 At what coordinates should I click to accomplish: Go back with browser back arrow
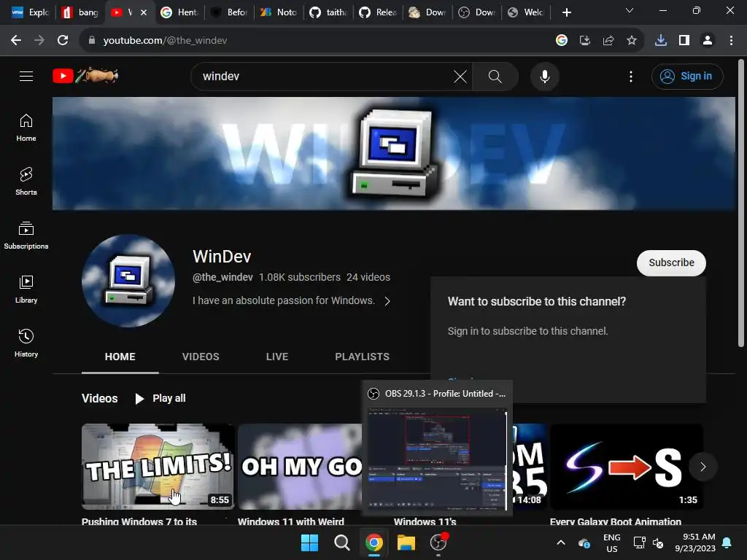pyautogui.click(x=16, y=41)
